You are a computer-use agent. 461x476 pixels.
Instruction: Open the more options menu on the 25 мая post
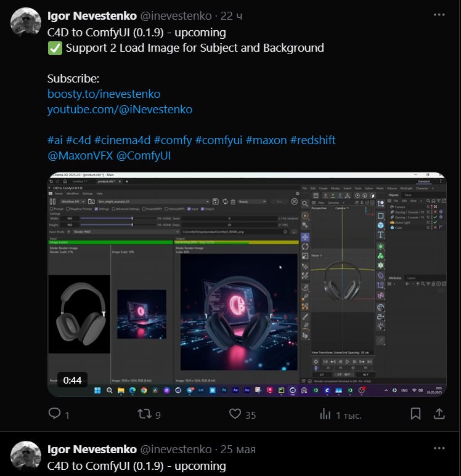[439, 448]
